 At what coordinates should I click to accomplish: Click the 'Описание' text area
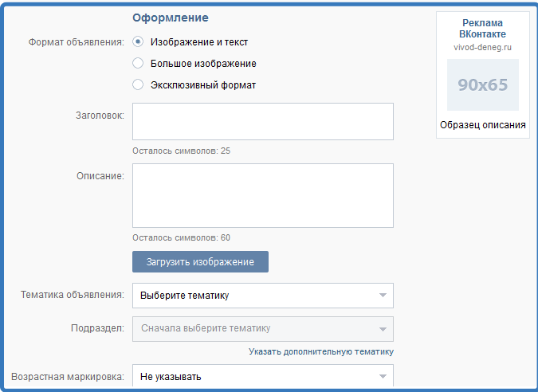pyautogui.click(x=262, y=195)
